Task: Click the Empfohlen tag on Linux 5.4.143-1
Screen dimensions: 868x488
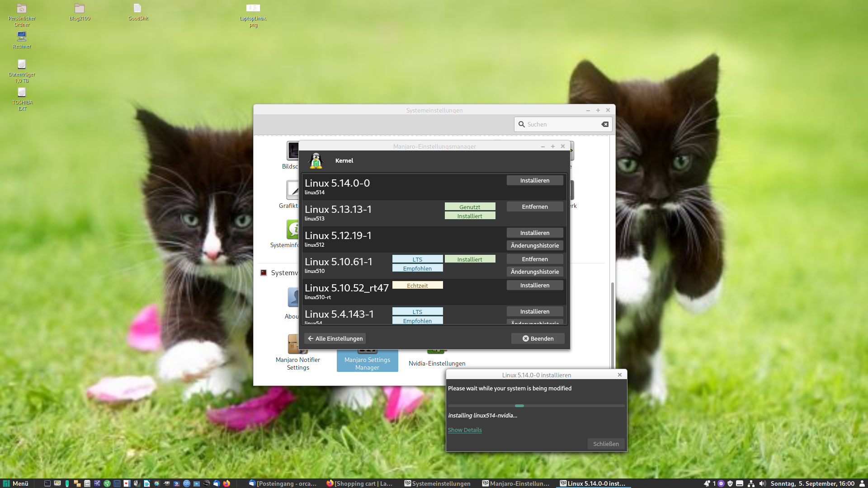Action: [417, 321]
